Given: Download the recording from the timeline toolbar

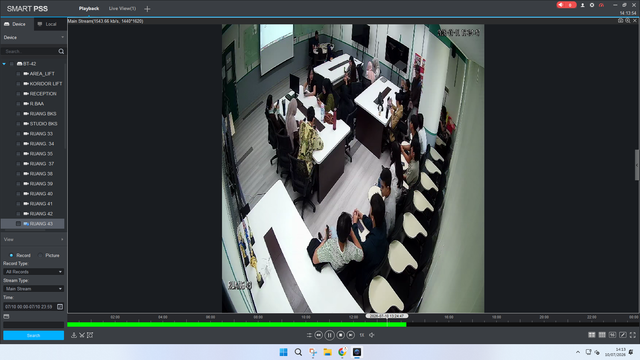Looking at the screenshot, I should coord(74,335).
